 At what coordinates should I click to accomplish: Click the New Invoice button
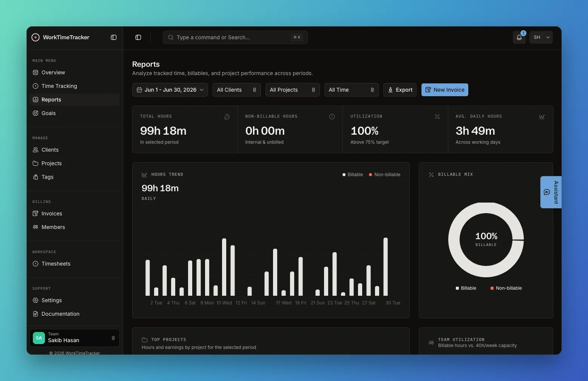tap(445, 90)
